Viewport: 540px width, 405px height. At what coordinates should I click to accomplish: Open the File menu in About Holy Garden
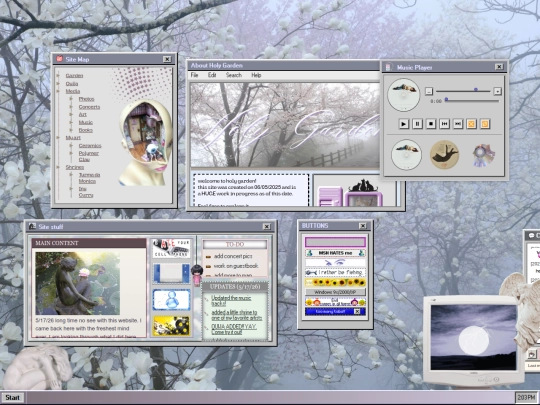pos(194,75)
